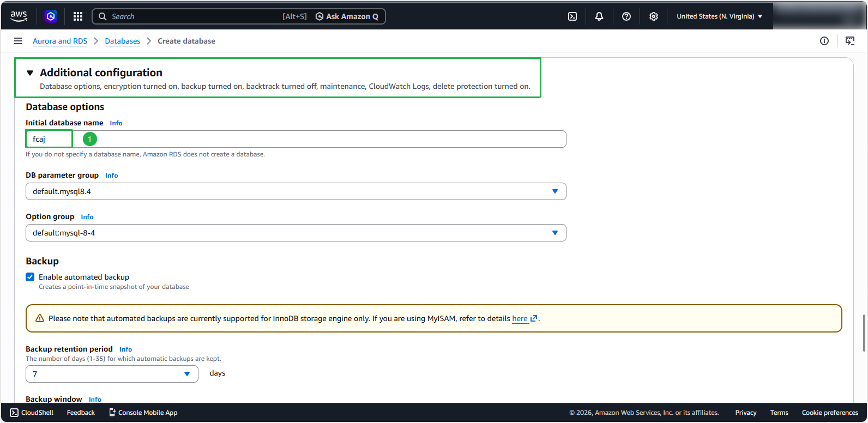Collapse the Additional configuration section

(30, 72)
